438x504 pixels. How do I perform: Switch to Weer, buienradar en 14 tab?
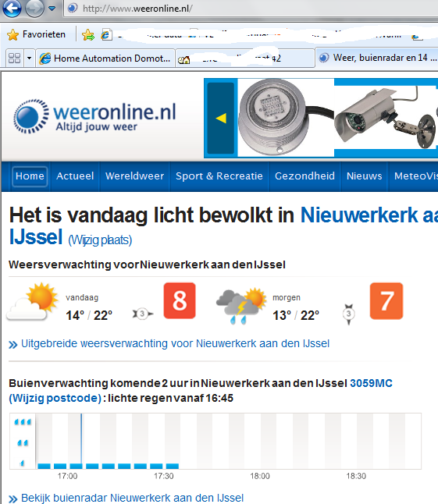point(377,58)
